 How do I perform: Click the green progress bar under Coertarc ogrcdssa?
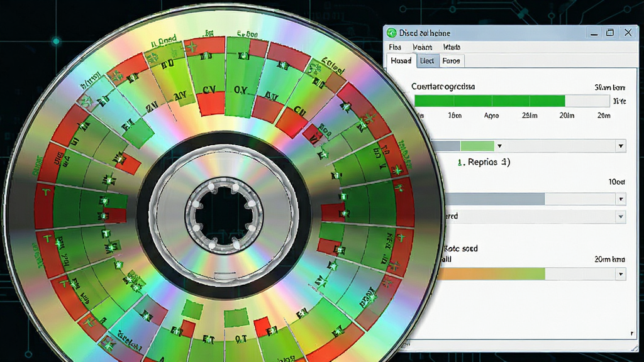pyautogui.click(x=489, y=101)
